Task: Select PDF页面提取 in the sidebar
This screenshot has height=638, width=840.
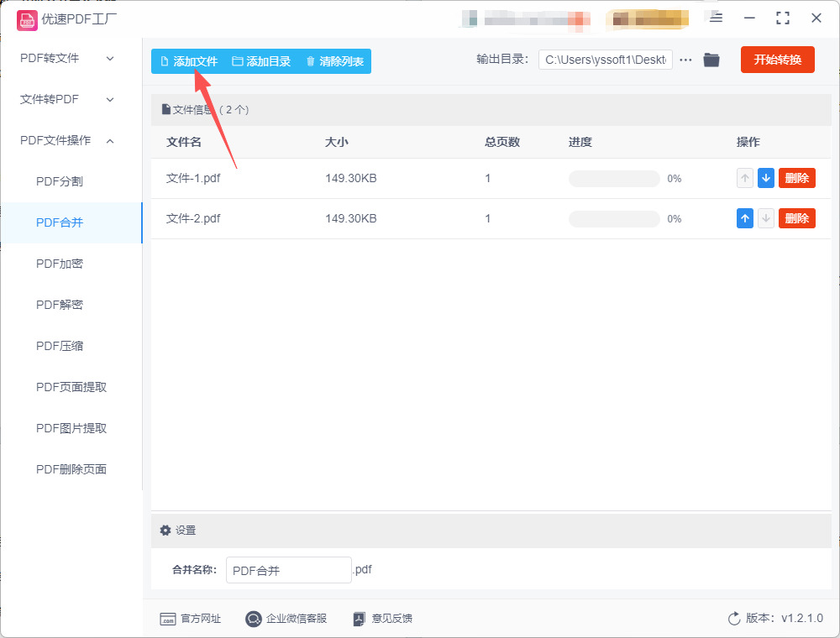Action: coord(71,387)
